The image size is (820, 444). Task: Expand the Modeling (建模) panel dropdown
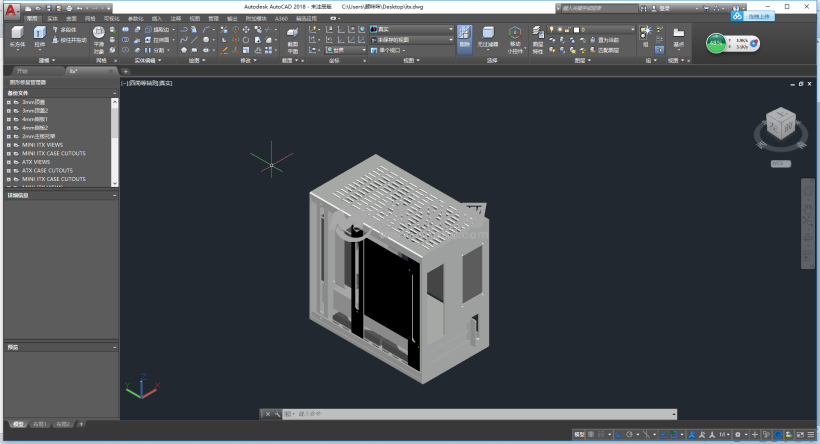click(x=47, y=60)
